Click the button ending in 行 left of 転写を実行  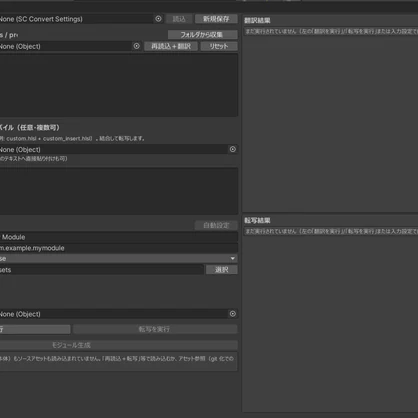click(35, 329)
